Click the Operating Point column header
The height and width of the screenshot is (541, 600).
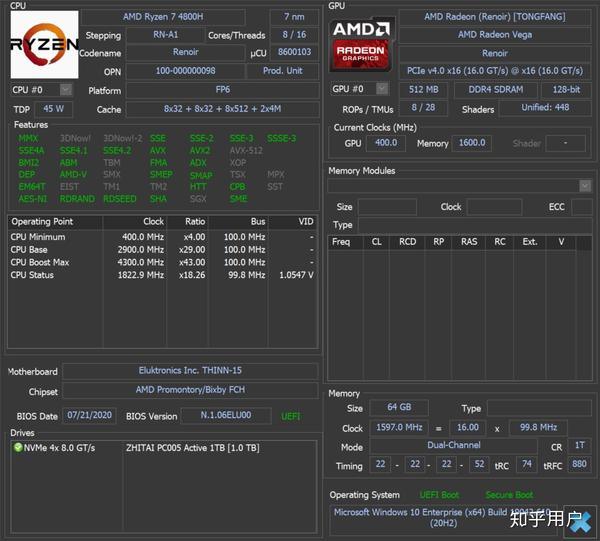(x=55, y=222)
